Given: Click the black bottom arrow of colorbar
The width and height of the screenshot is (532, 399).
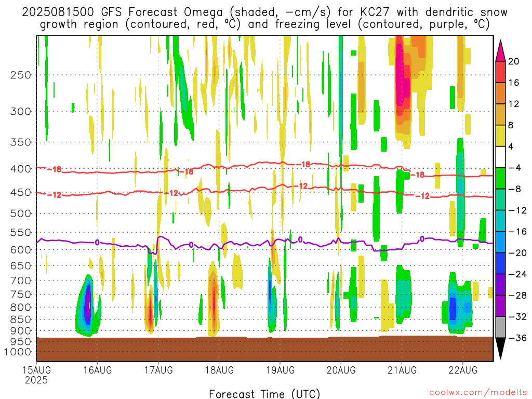Looking at the screenshot, I should tap(500, 349).
